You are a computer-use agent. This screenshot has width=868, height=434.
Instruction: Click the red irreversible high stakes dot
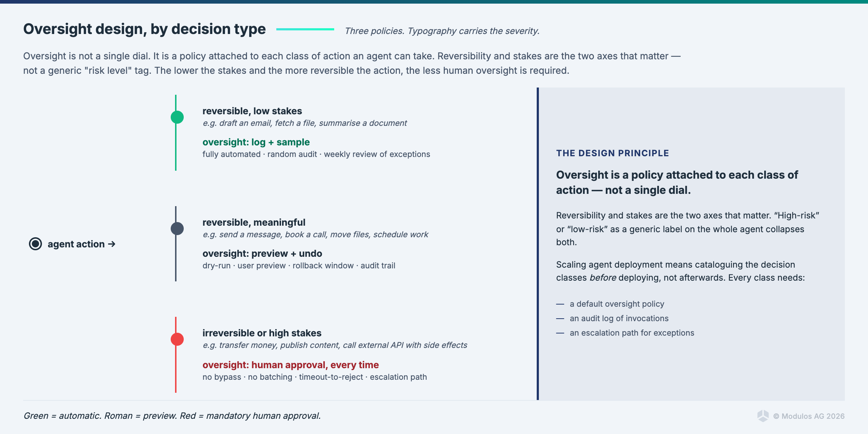coord(177,339)
